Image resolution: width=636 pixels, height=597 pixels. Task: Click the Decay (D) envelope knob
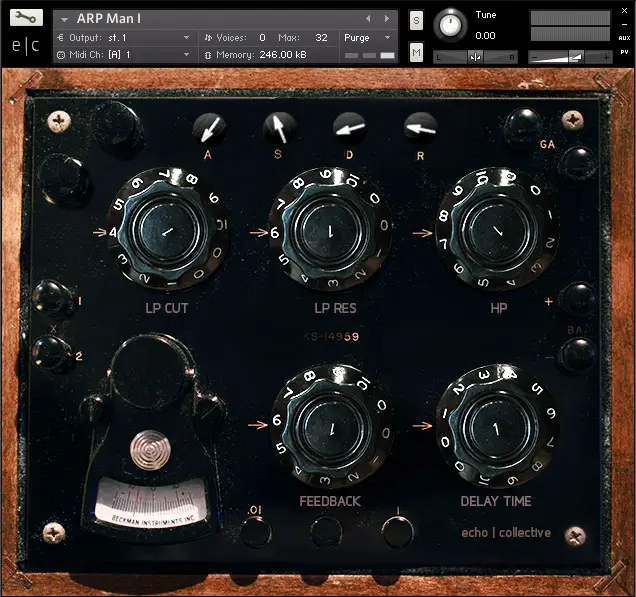click(x=350, y=128)
